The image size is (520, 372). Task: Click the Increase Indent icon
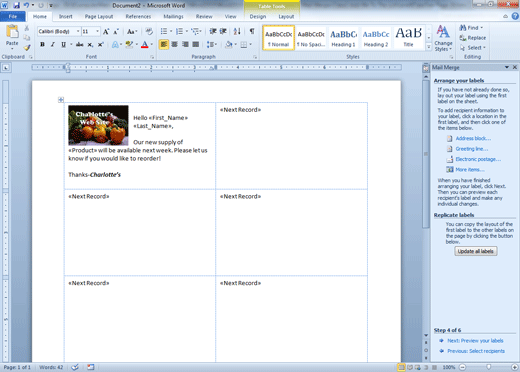click(223, 31)
